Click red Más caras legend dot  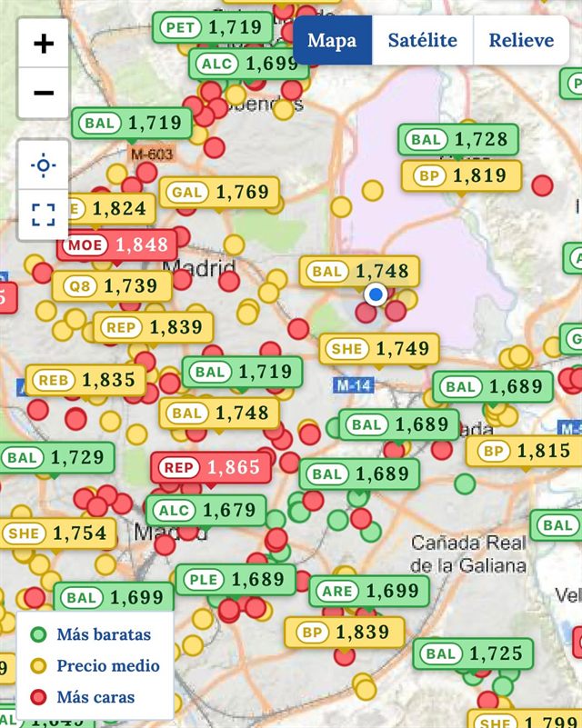point(38,697)
